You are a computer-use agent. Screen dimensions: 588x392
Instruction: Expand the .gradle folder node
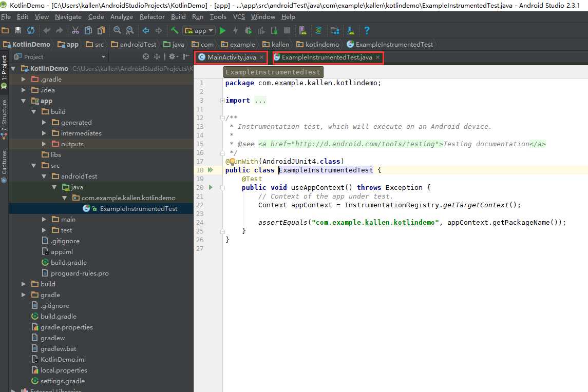coord(24,80)
